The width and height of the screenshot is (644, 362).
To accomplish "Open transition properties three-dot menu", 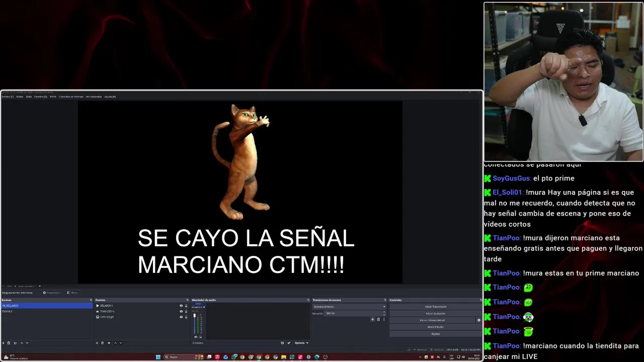I will point(384,319).
